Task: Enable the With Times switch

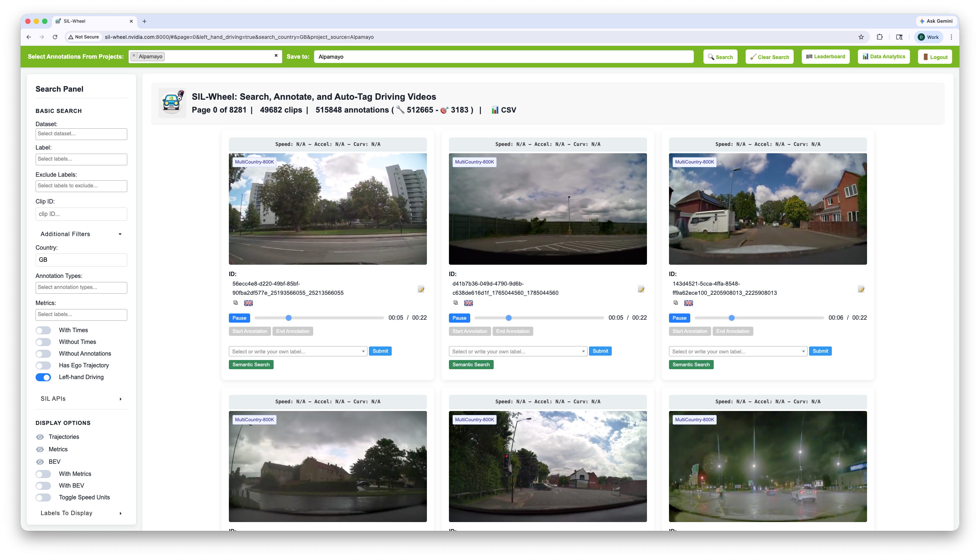Action: click(x=43, y=330)
